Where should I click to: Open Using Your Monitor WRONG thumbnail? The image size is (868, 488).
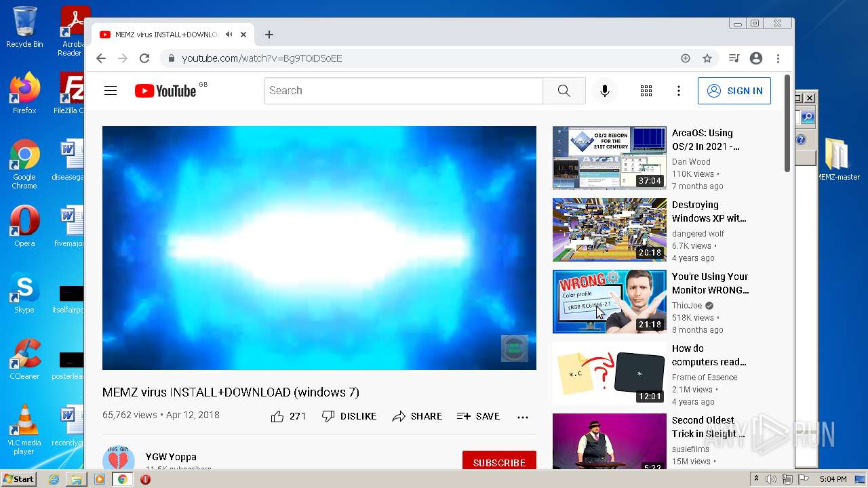(x=610, y=301)
